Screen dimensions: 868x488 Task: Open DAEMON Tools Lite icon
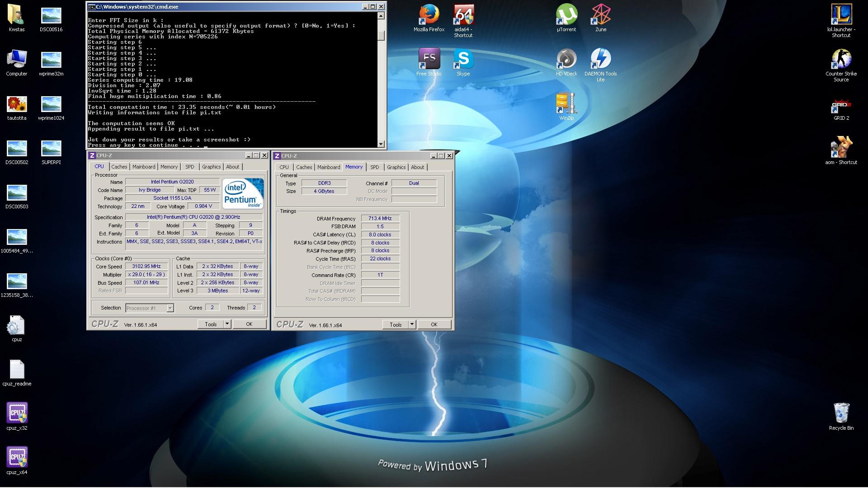click(x=601, y=65)
